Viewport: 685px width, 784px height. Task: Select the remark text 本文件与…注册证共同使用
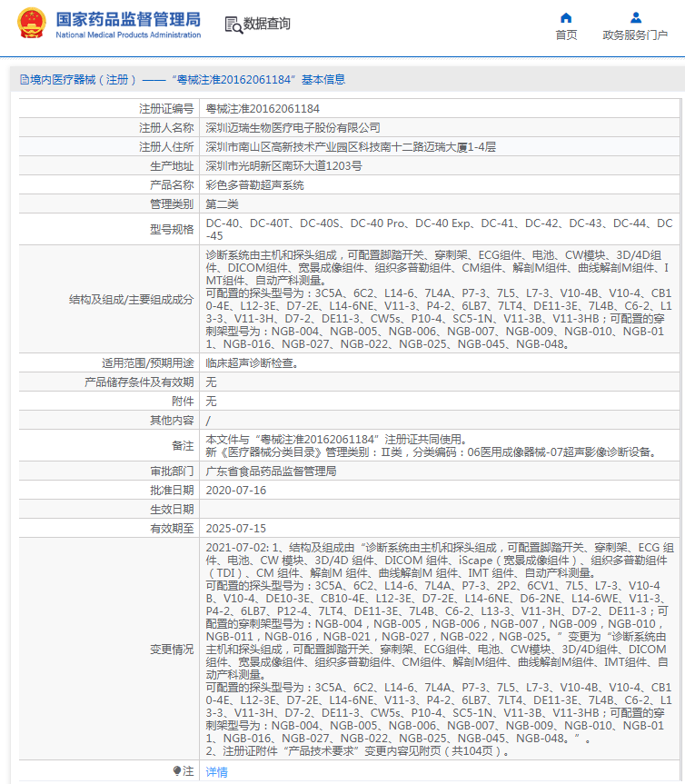[x=336, y=439]
